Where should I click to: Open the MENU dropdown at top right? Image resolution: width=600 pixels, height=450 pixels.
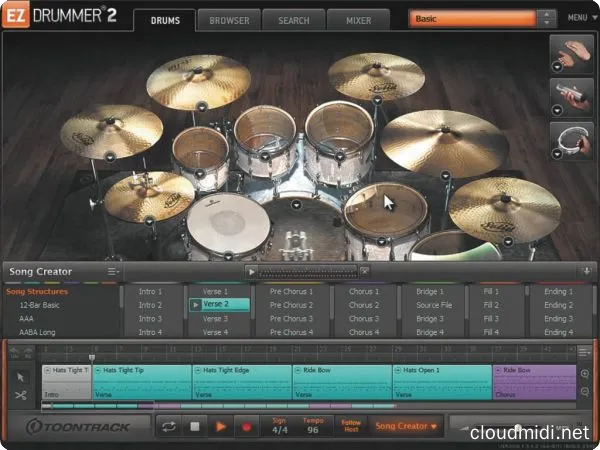coord(579,18)
